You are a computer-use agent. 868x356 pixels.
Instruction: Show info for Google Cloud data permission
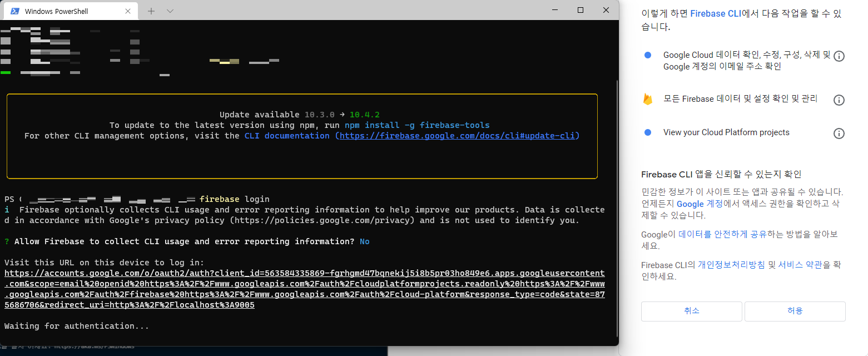click(x=839, y=56)
